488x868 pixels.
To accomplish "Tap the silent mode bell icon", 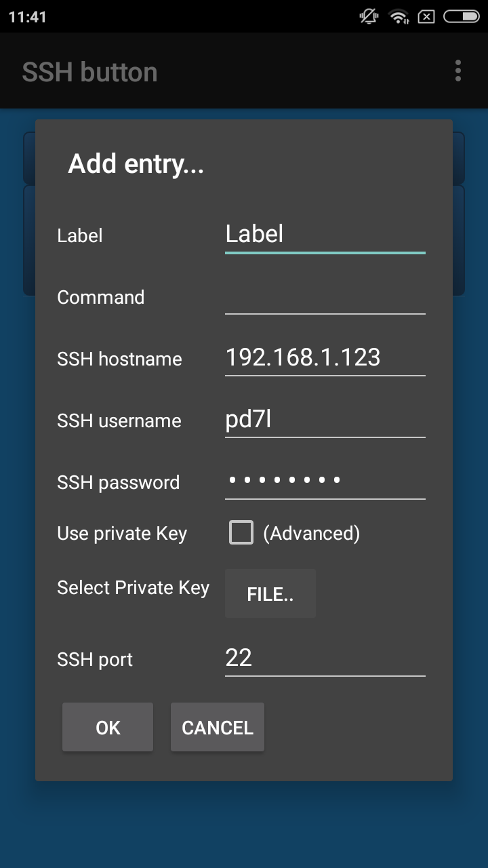I will click(369, 17).
